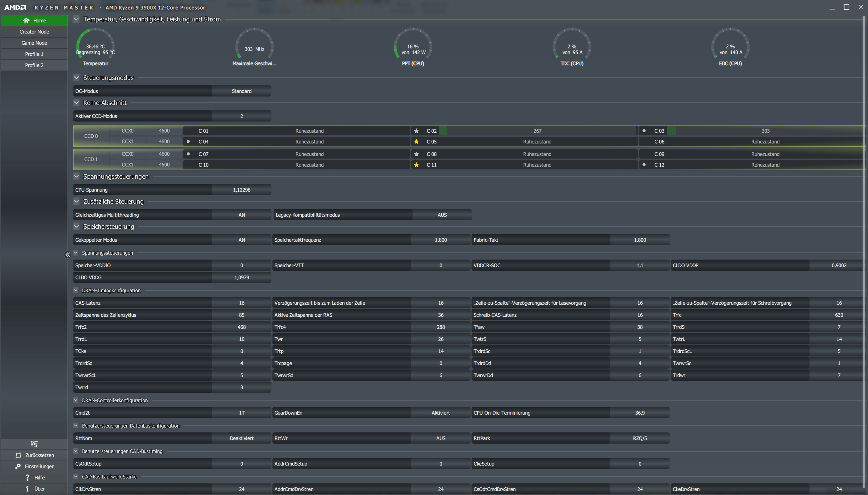This screenshot has width=868, height=495.
Task: Click the dot marker beside C 03
Action: coord(644,131)
